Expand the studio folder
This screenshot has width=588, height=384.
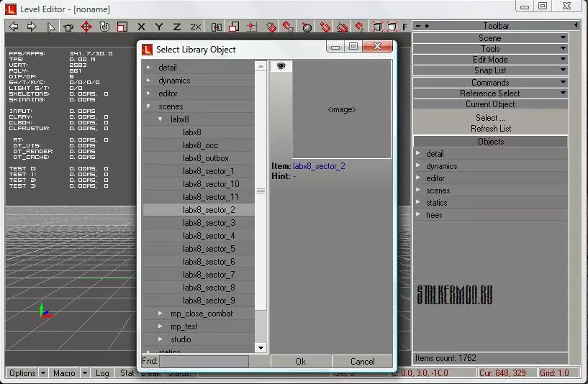pyautogui.click(x=160, y=339)
